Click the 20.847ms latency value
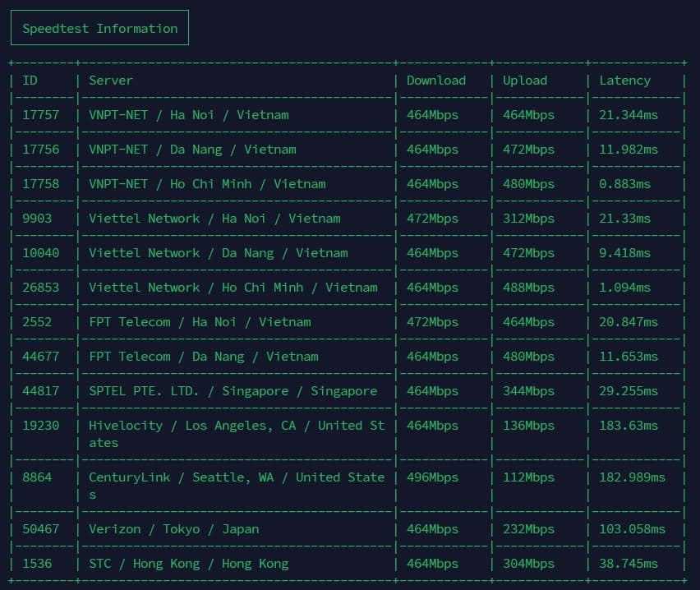 point(629,321)
